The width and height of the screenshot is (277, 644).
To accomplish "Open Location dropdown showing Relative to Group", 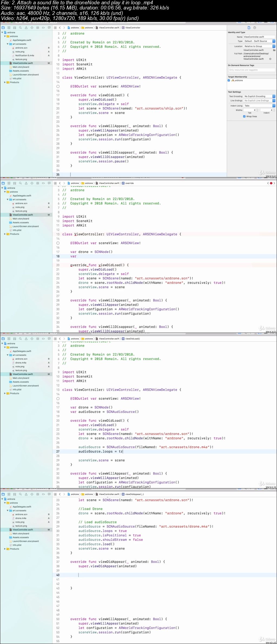I will point(259,46).
